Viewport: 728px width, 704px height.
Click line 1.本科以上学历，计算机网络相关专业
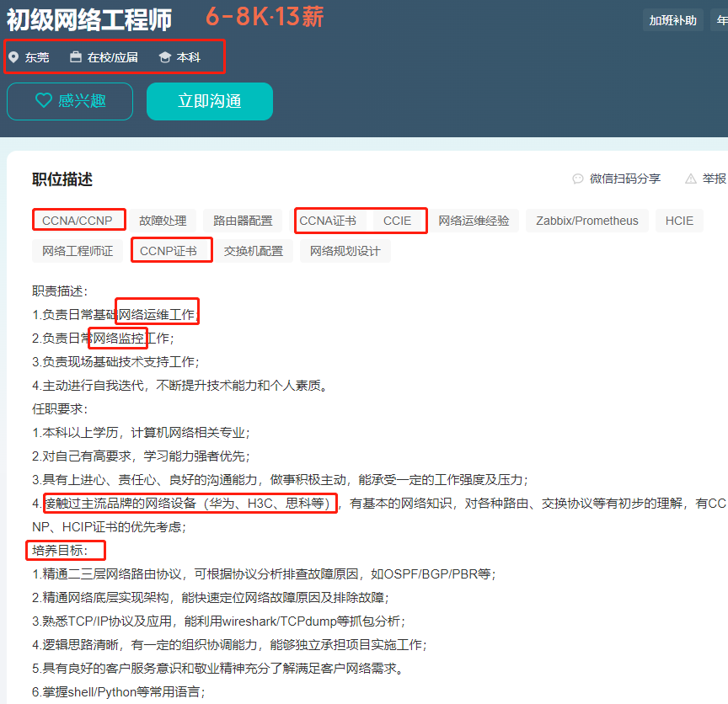(142, 433)
